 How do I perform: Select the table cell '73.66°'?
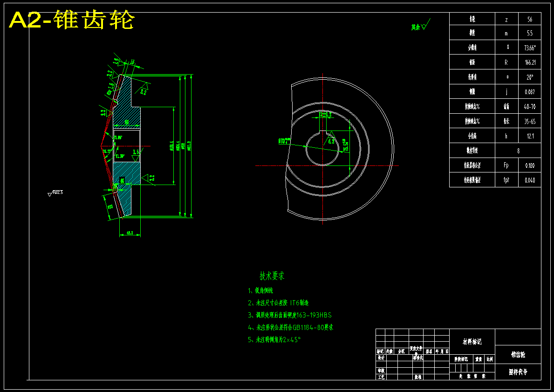[530, 48]
